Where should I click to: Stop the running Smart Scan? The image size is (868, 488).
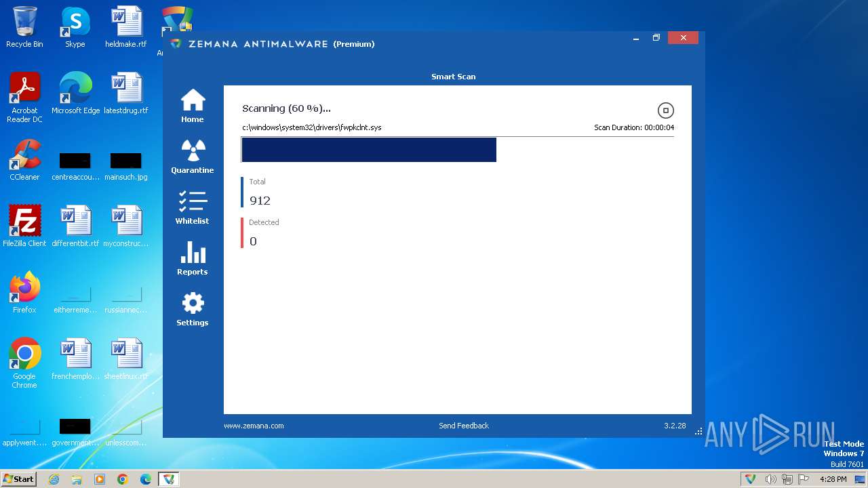pos(665,110)
